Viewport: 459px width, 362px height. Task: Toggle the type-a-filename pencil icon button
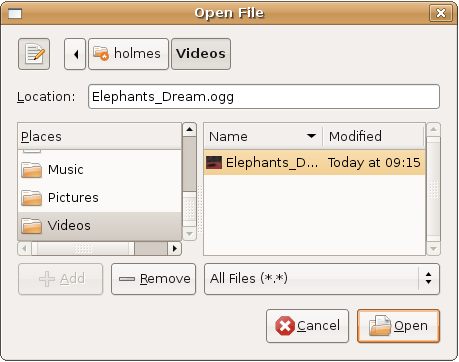coord(34,54)
